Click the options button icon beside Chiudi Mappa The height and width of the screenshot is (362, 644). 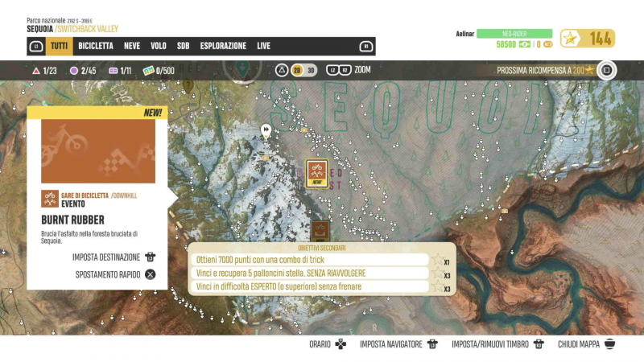tap(610, 344)
